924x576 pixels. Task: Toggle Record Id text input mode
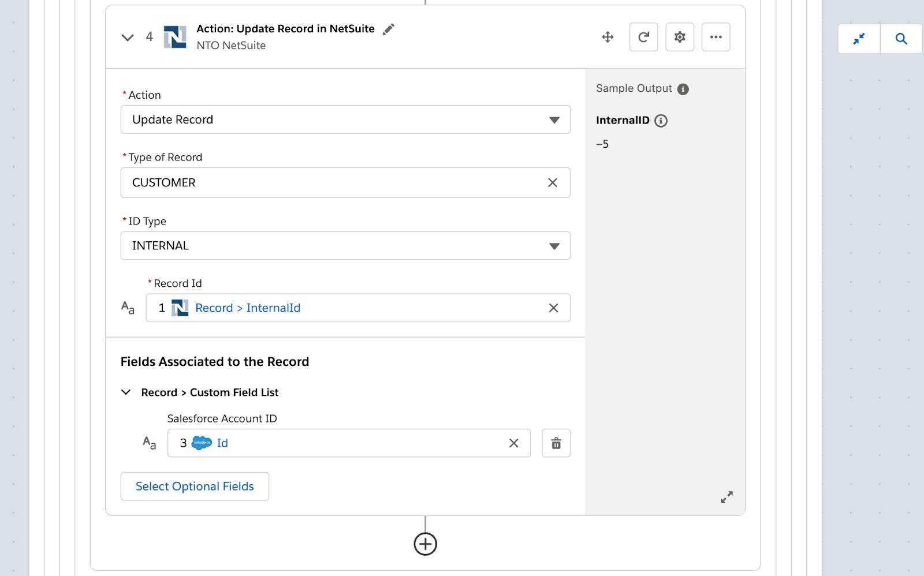pyautogui.click(x=128, y=308)
